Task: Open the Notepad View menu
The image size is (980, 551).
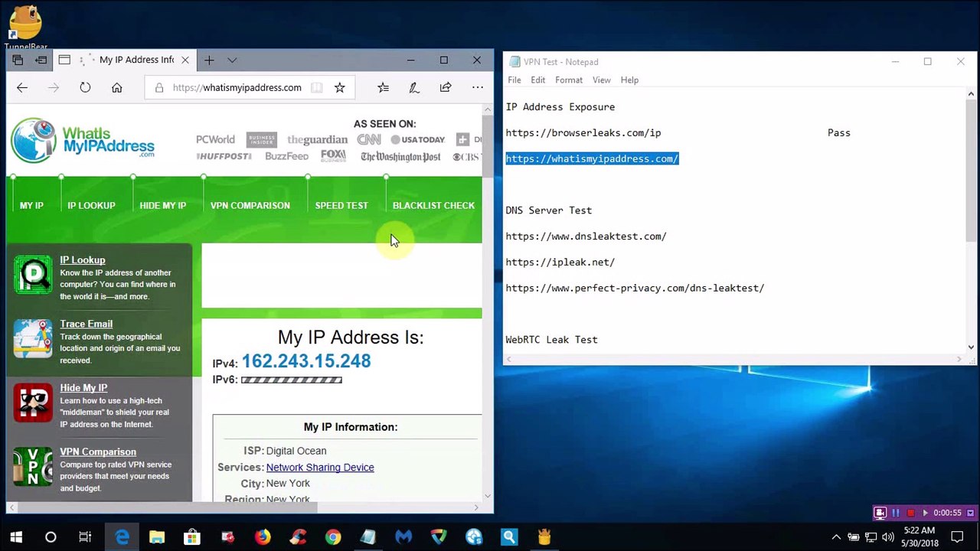Action: 602,80
